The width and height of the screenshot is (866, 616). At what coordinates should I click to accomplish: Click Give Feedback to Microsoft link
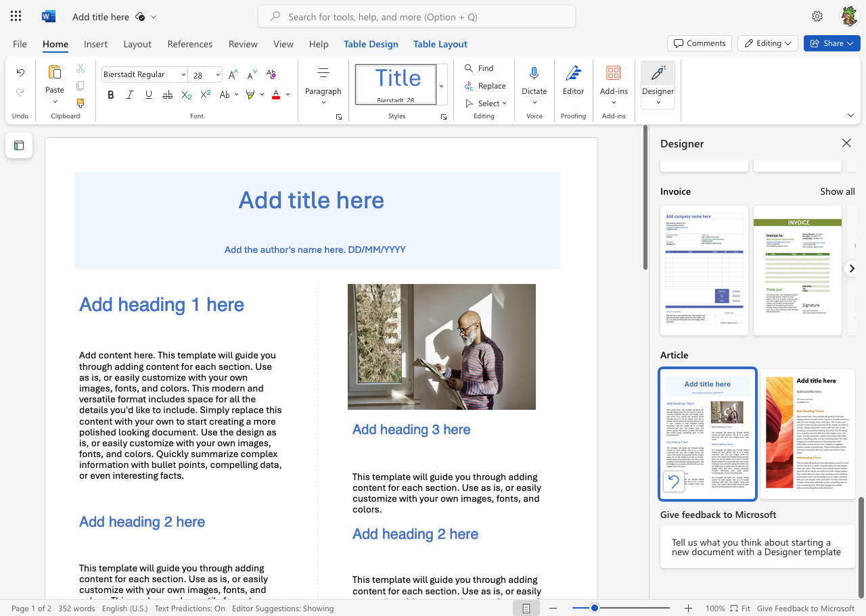(806, 609)
